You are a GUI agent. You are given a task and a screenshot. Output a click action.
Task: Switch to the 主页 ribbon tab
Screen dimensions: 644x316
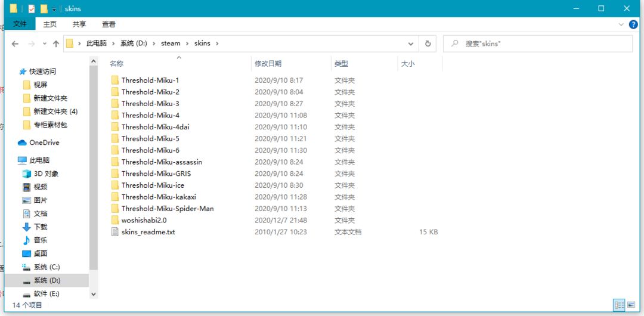point(50,24)
